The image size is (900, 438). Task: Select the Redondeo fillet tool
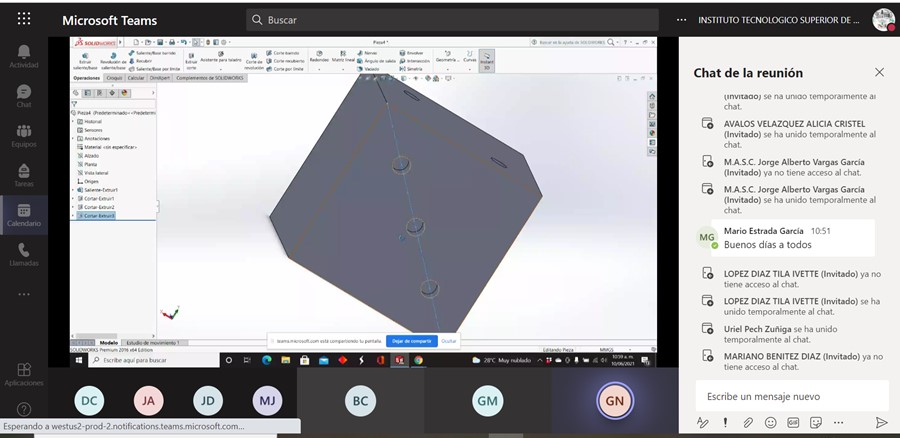pyautogui.click(x=319, y=56)
